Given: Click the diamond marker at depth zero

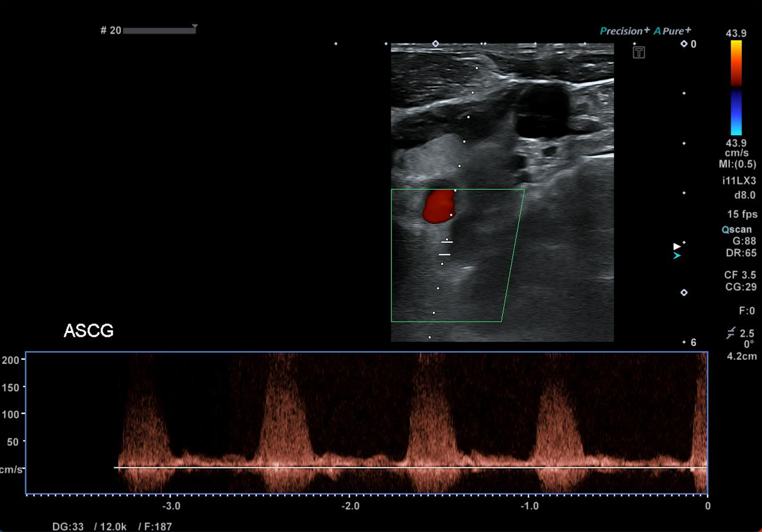Looking at the screenshot, I should (x=684, y=44).
